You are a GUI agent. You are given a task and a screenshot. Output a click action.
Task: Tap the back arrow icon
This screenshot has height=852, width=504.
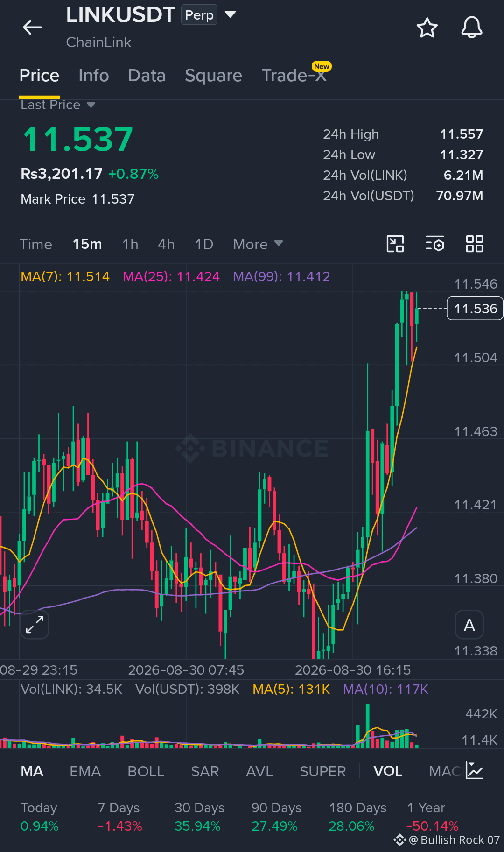[x=32, y=28]
